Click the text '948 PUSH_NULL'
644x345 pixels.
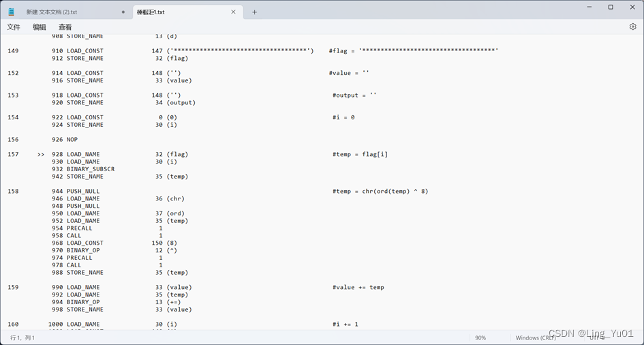pyautogui.click(x=76, y=206)
